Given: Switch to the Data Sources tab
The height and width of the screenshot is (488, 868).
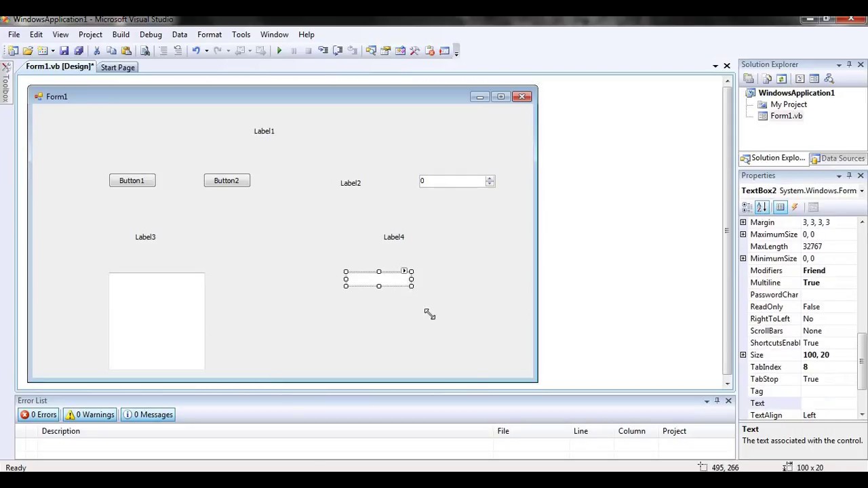Looking at the screenshot, I should (837, 159).
